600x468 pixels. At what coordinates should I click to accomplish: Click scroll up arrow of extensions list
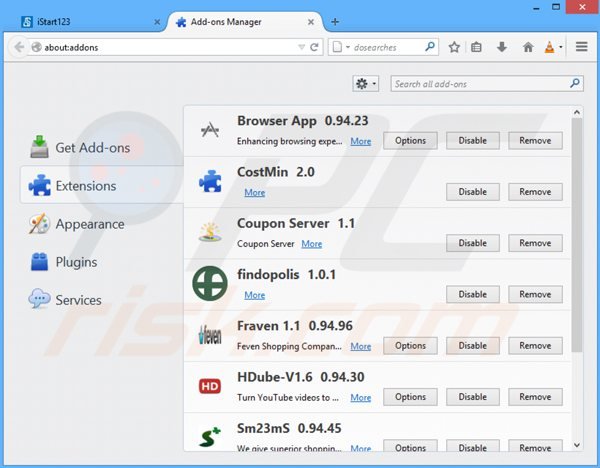[577, 112]
